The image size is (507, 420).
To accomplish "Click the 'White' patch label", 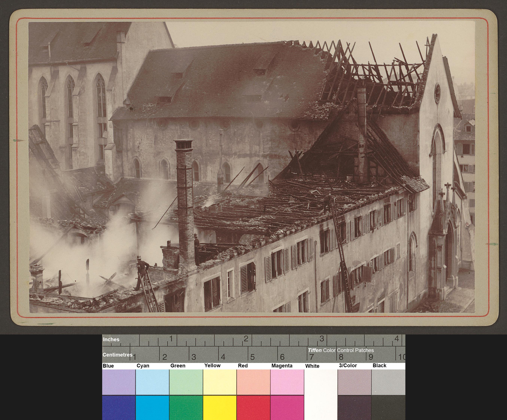I will [x=312, y=366].
